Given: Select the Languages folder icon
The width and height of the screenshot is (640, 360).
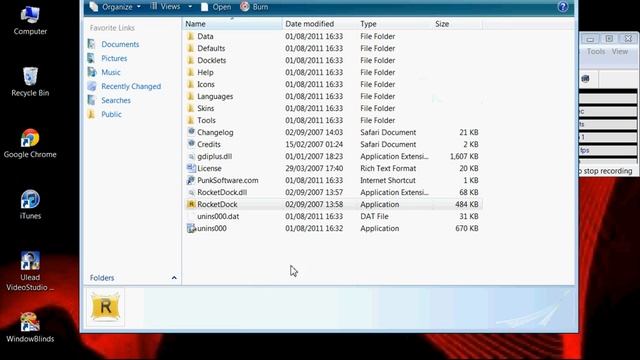Looking at the screenshot, I should (191, 96).
